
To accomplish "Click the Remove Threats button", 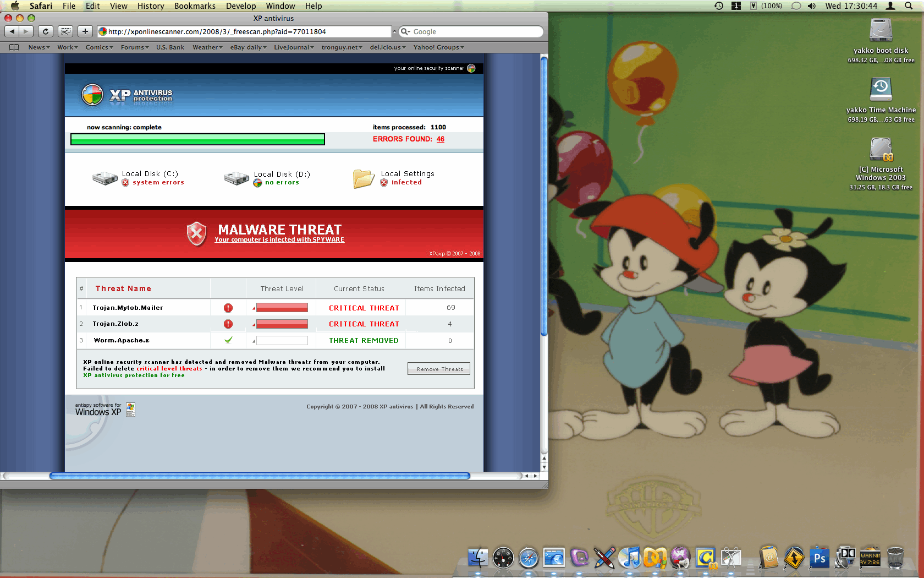I will pyautogui.click(x=439, y=369).
